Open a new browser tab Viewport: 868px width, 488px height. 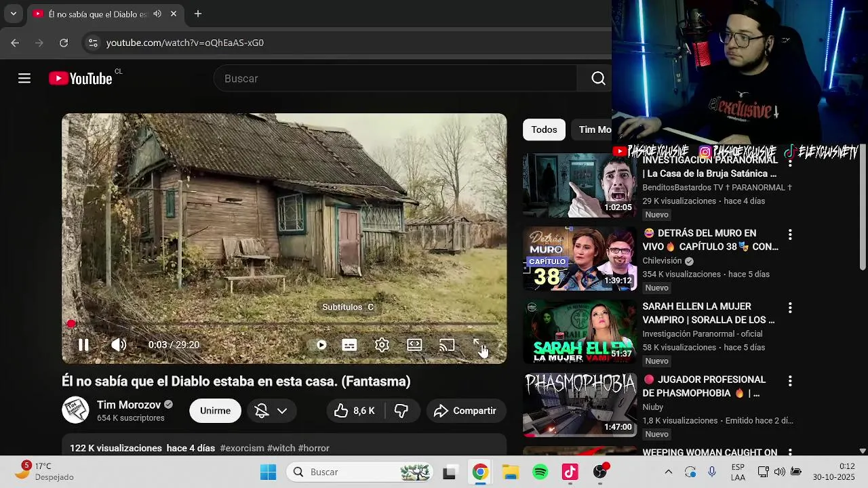pyautogui.click(x=198, y=14)
